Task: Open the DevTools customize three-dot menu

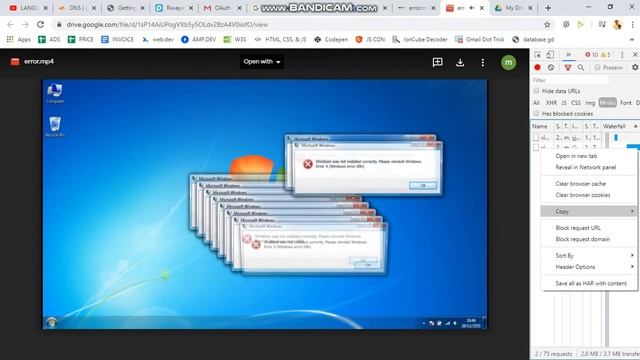Action: pos(622,55)
